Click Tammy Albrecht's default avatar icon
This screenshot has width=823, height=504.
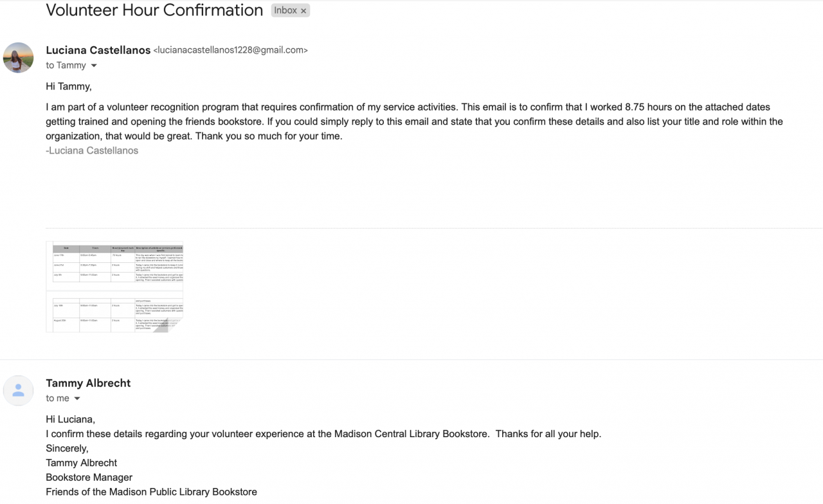tap(19, 390)
